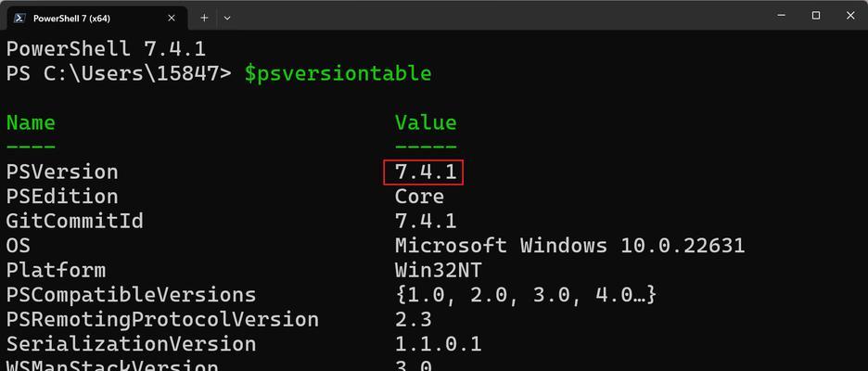Select the PowerShell 7 (x64) tab title
Image resolution: width=868 pixels, height=371 pixels.
(x=71, y=19)
